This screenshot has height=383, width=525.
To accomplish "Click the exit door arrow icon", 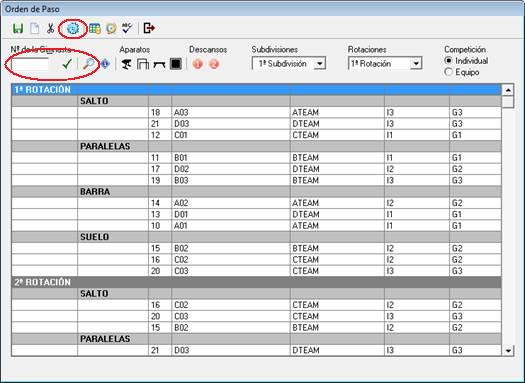I will [x=149, y=28].
